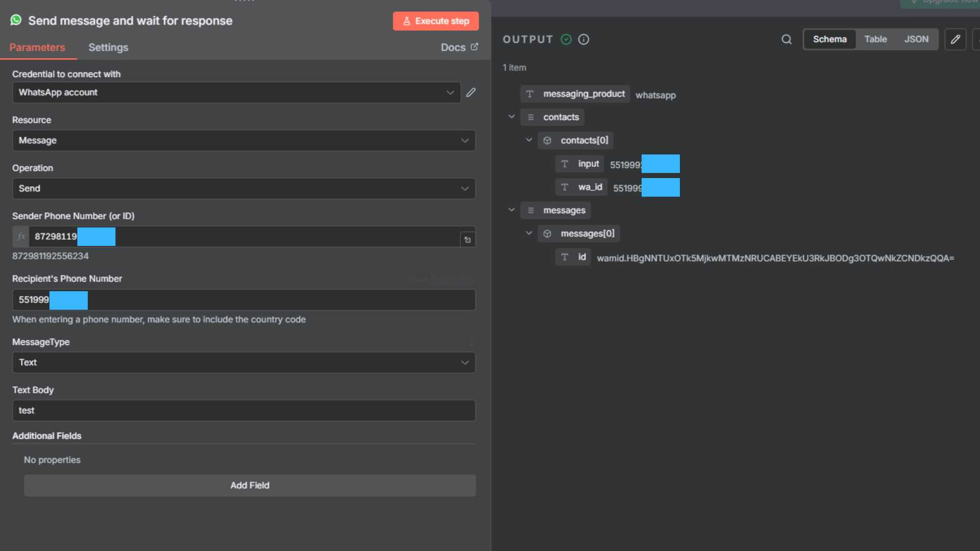Click the refresh icon in sender phone field
This screenshot has width=980, height=551.
[468, 239]
